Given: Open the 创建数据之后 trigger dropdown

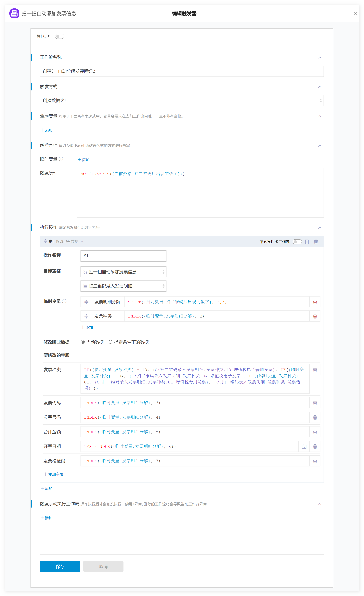Looking at the screenshot, I should 182,101.
